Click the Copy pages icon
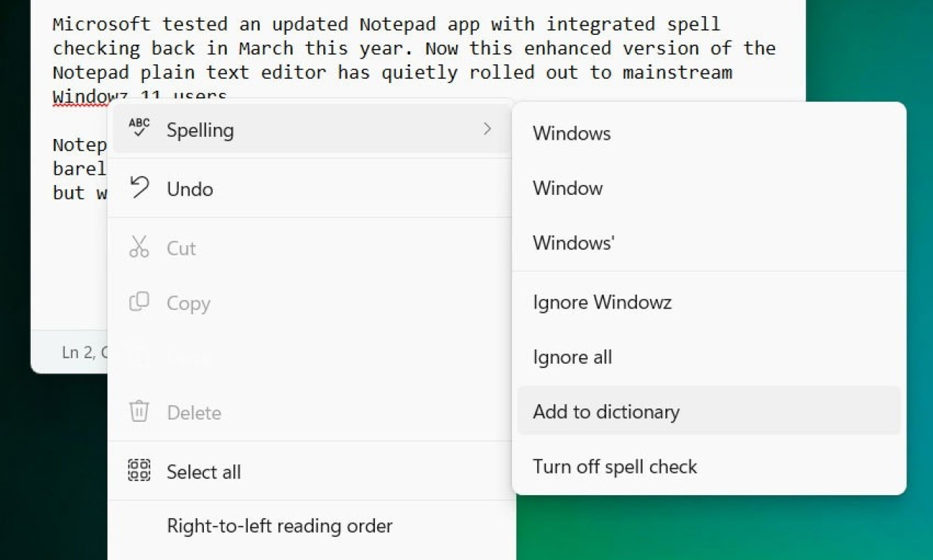The image size is (933, 560). (139, 302)
